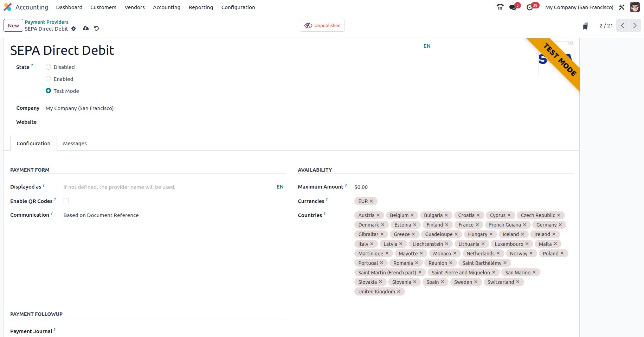Click the EN translate button for Displayed as

[280, 187]
